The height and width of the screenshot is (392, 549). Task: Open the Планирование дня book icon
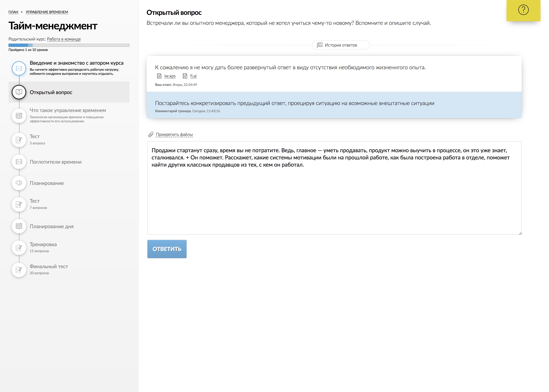tap(19, 226)
